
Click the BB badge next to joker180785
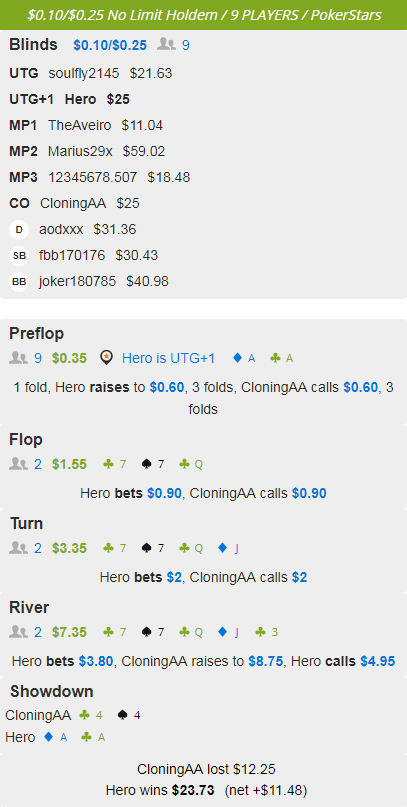click(x=19, y=282)
